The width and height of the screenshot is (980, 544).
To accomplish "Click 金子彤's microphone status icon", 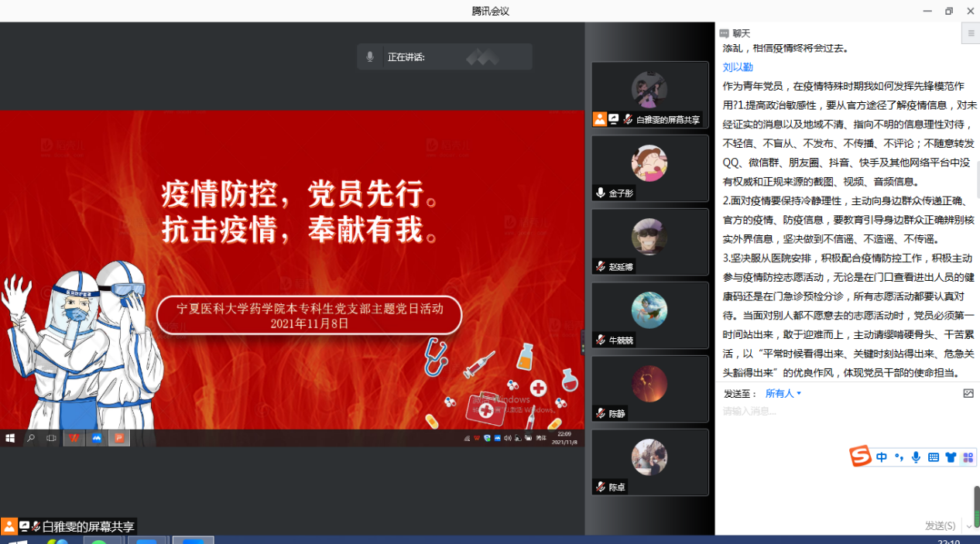I will (600, 193).
